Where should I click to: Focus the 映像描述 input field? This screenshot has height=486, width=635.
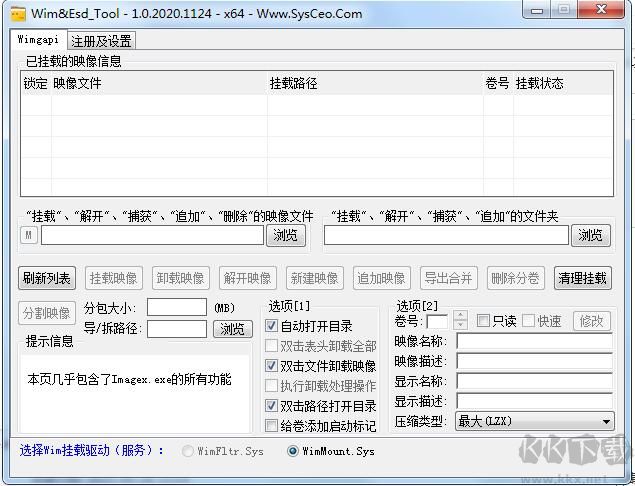(x=535, y=361)
